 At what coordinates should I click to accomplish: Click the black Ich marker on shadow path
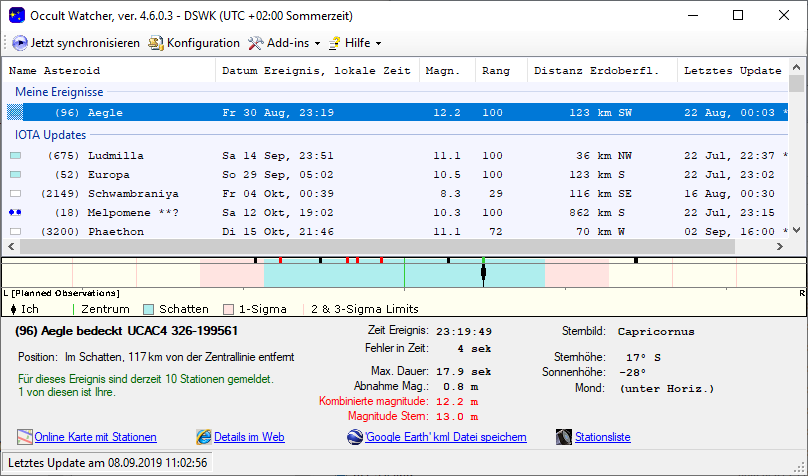click(483, 274)
